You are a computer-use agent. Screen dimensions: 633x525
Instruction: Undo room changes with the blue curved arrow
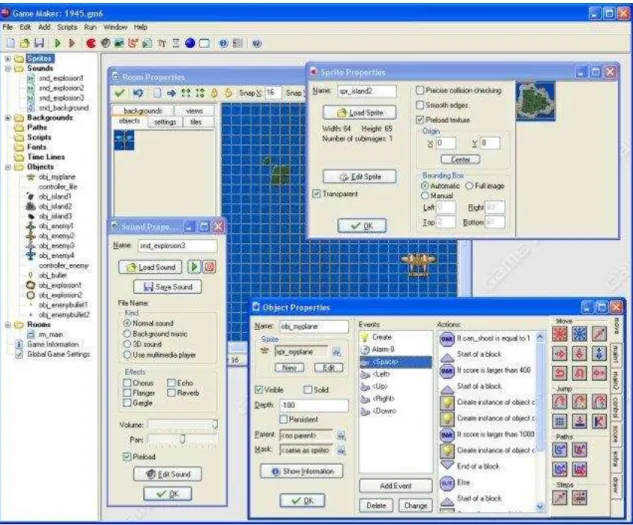pyautogui.click(x=138, y=93)
